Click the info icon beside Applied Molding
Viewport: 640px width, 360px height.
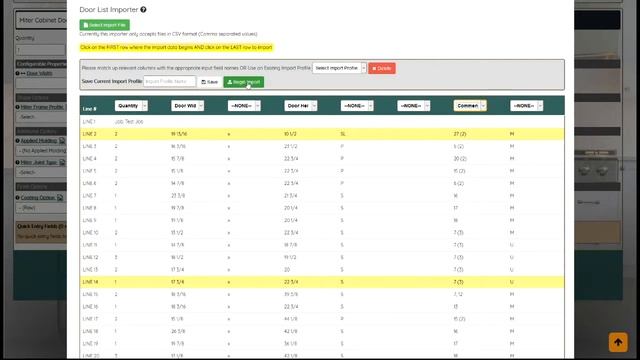[18, 140]
